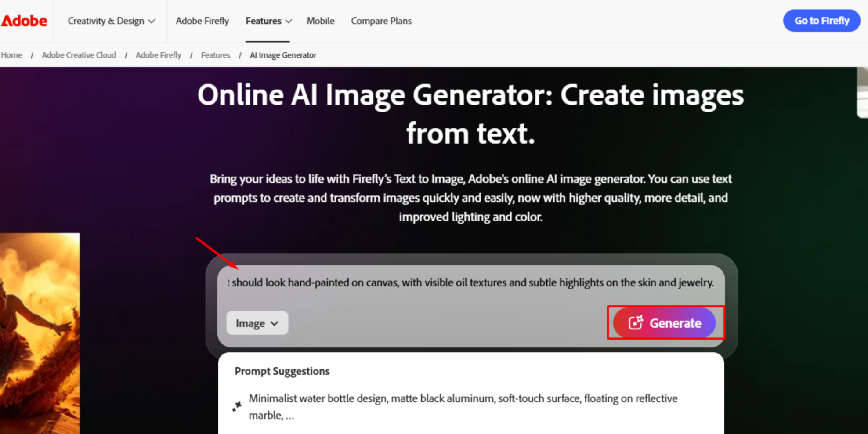Click the Go to Firefly button

tap(821, 20)
